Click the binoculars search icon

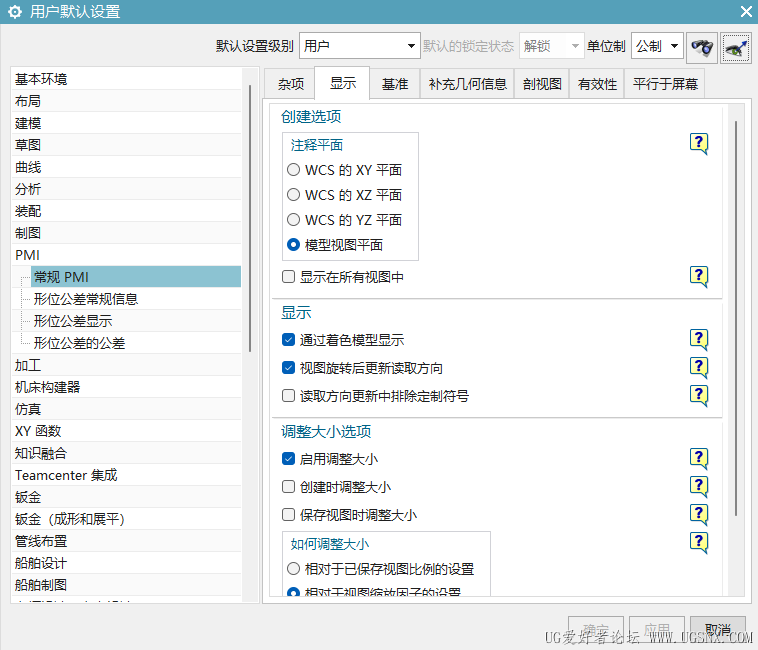702,47
